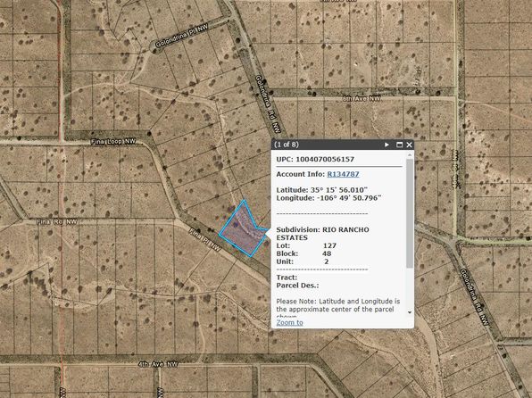Click the Fina Rd NW street label
Screen dimensions: 532x398
tap(57, 222)
